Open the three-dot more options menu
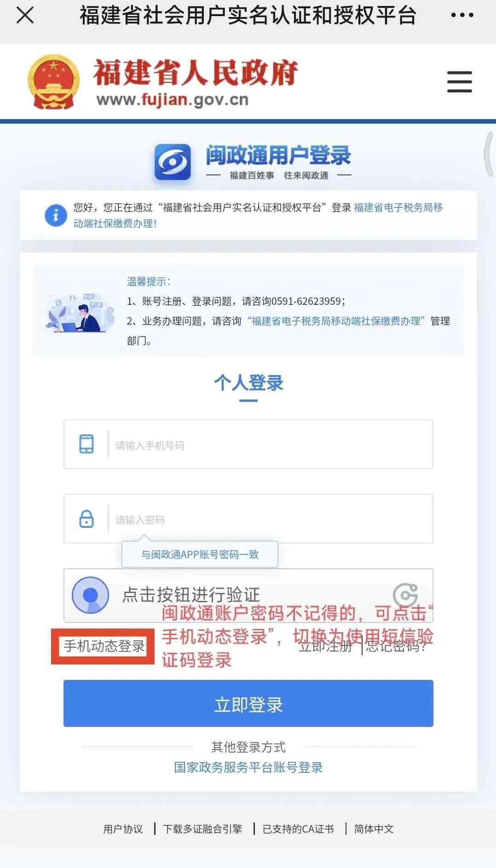The width and height of the screenshot is (496, 868). pyautogui.click(x=462, y=15)
